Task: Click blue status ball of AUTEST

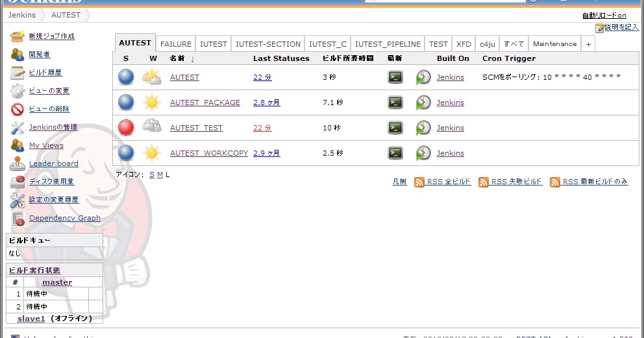Action: 126,77
